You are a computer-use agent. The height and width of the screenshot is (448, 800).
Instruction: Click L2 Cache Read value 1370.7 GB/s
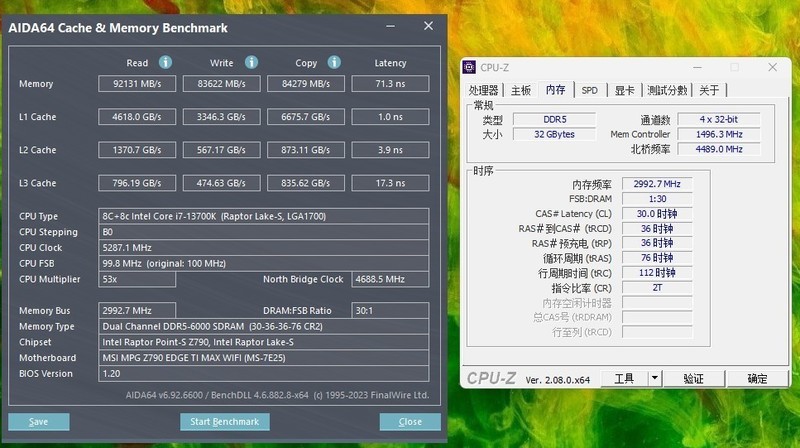(137, 150)
